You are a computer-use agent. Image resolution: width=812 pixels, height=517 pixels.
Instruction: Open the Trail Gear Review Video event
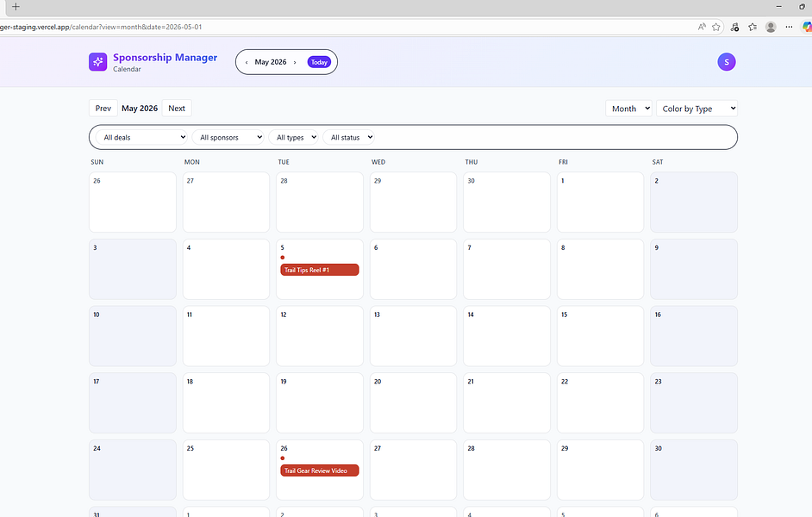(320, 470)
